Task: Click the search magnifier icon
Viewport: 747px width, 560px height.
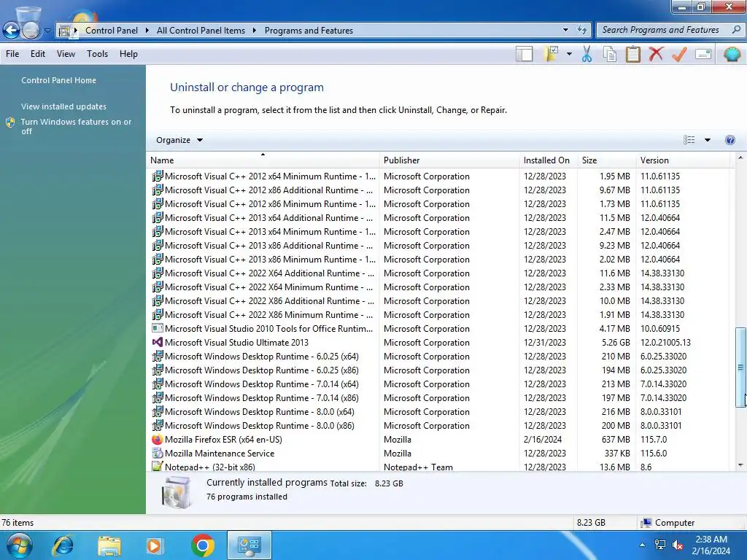Action: point(736,29)
